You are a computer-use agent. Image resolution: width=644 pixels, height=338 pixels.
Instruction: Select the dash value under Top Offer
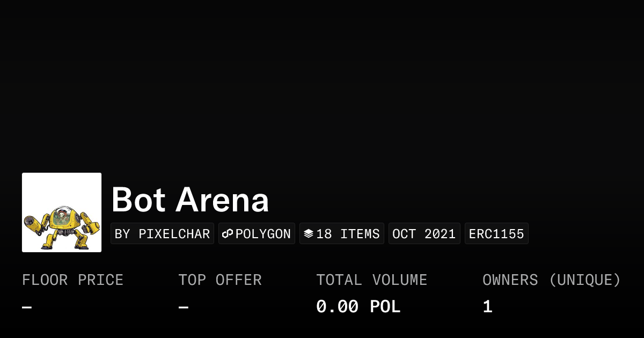click(184, 307)
